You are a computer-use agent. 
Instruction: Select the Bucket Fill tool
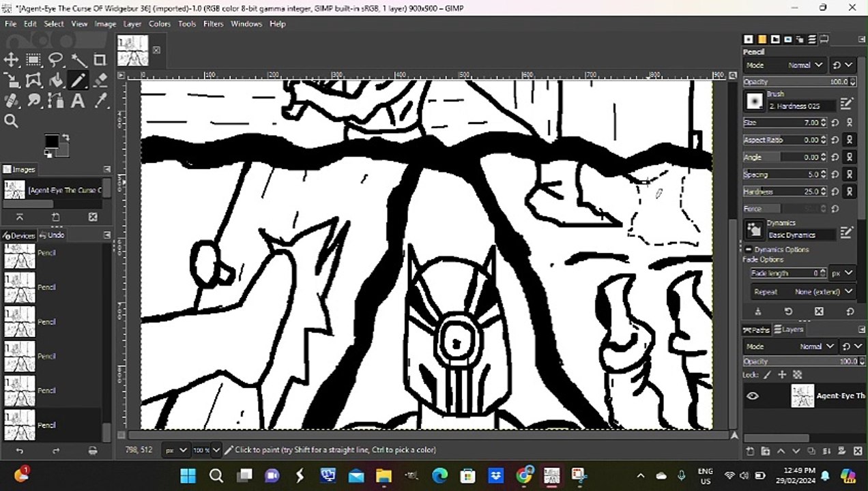pyautogui.click(x=56, y=80)
